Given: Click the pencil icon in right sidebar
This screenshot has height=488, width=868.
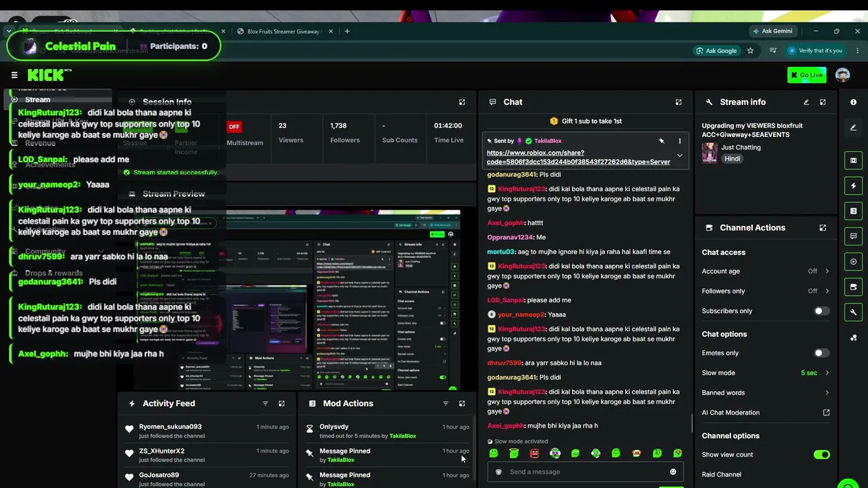Looking at the screenshot, I should click(x=853, y=127).
